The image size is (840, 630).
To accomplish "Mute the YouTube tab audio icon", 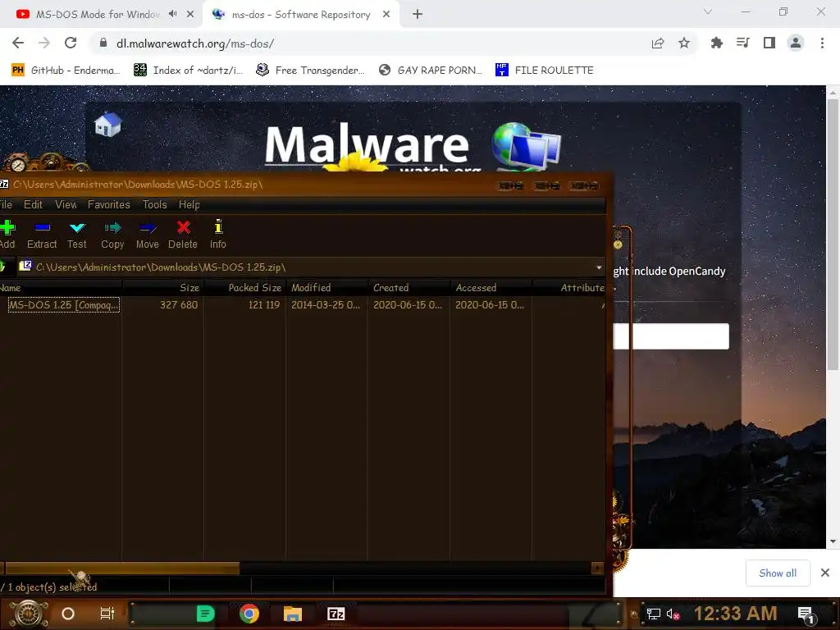I will coord(172,14).
